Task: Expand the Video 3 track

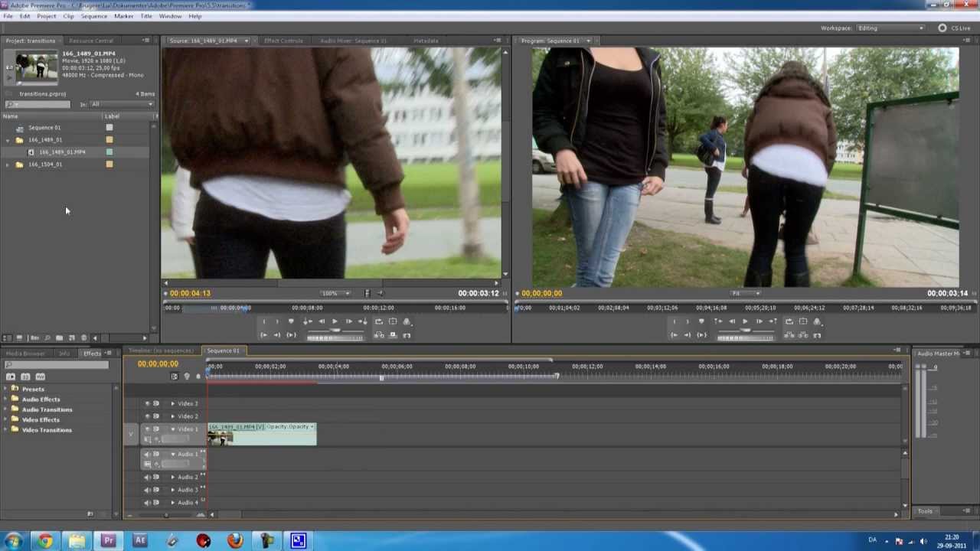Action: pos(172,403)
